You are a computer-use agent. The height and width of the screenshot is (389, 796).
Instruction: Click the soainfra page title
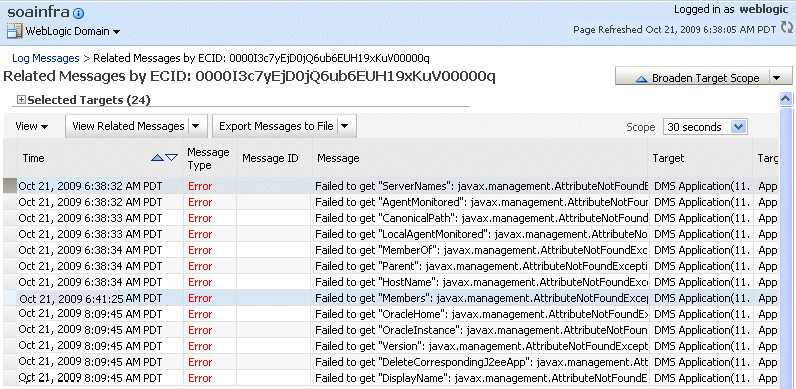tap(39, 13)
